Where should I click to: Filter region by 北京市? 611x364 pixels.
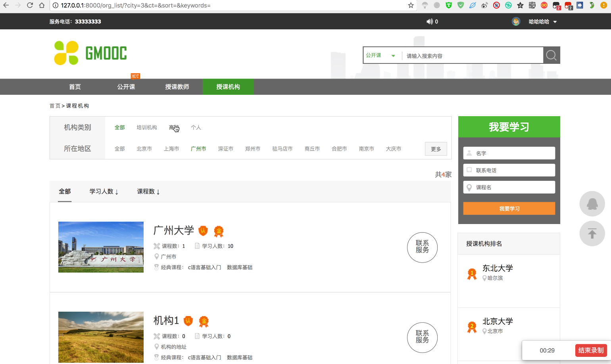pos(144,149)
